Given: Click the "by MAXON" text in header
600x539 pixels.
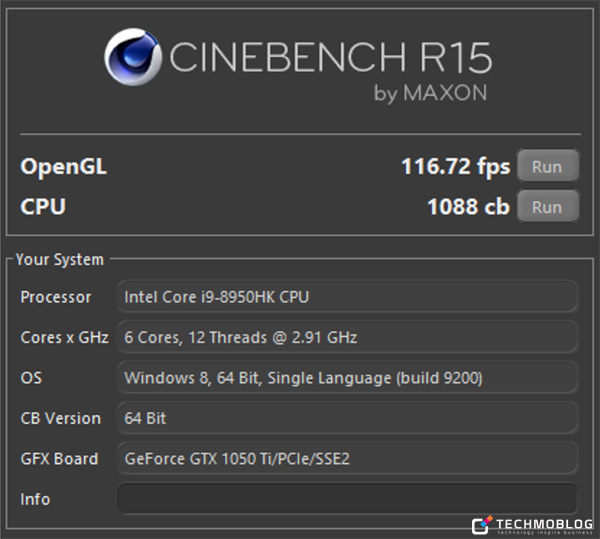Looking at the screenshot, I should pyautogui.click(x=430, y=94).
